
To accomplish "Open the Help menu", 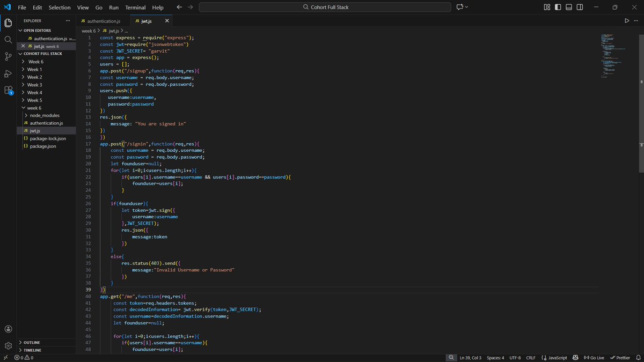I will (x=158, y=8).
